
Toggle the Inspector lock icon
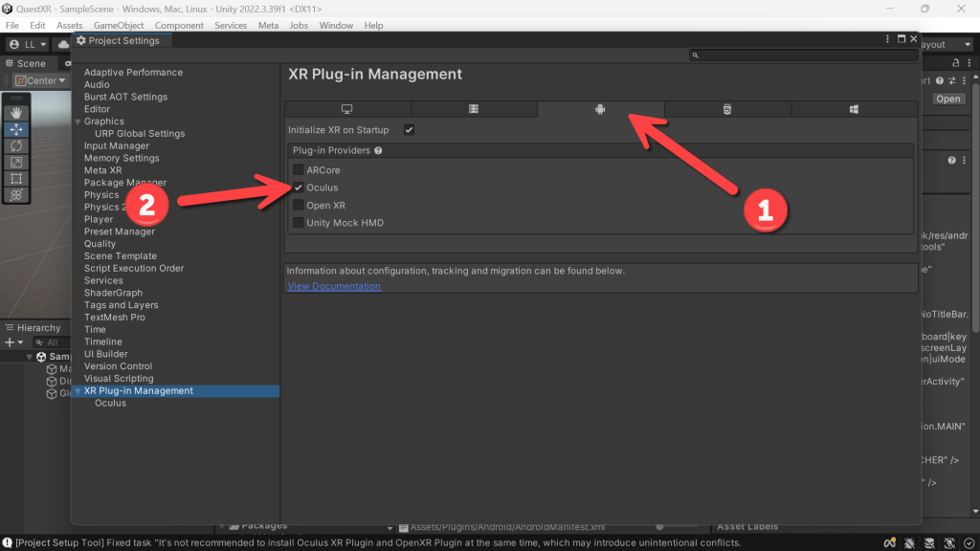tap(955, 63)
